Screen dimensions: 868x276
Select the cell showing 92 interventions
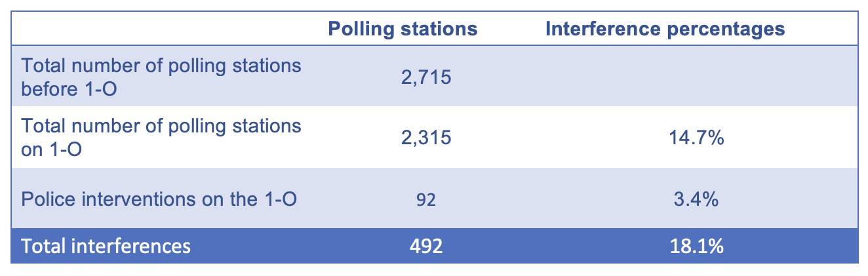425,199
